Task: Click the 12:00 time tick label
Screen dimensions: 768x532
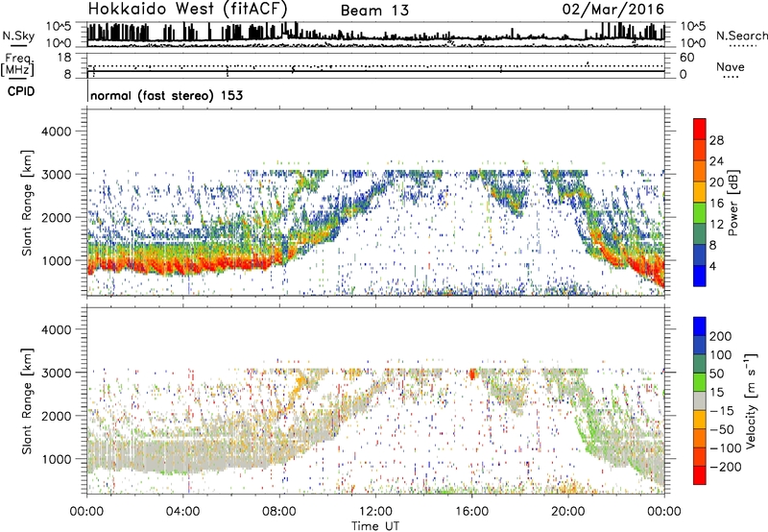Action: 375,512
